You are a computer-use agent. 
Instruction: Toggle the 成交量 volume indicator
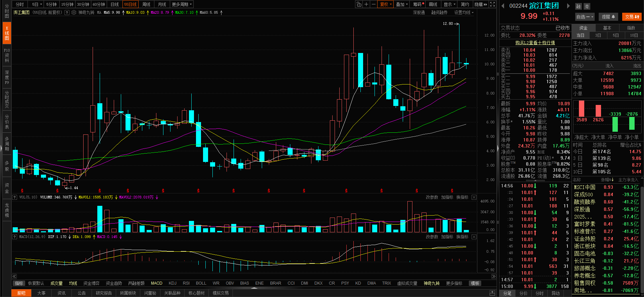(56, 283)
